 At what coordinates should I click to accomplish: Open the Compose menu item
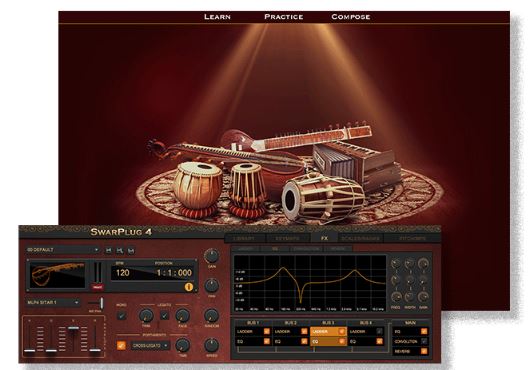(x=351, y=17)
